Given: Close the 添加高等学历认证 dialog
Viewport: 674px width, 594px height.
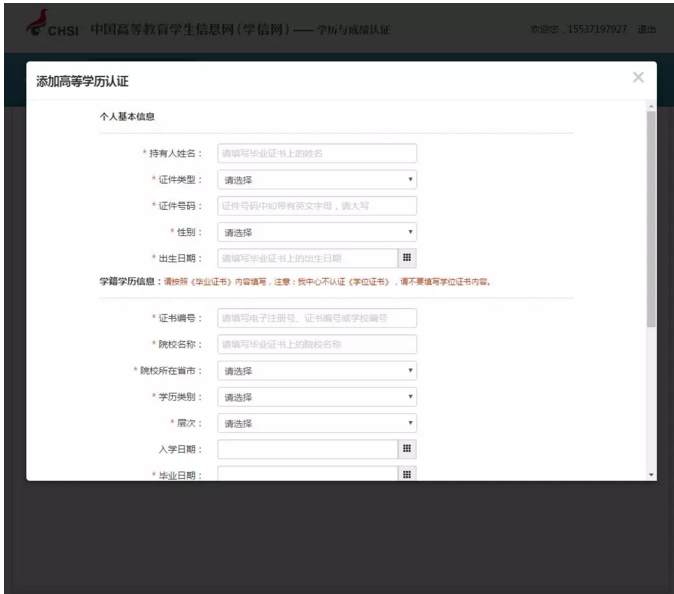Looking at the screenshot, I should pos(638,78).
